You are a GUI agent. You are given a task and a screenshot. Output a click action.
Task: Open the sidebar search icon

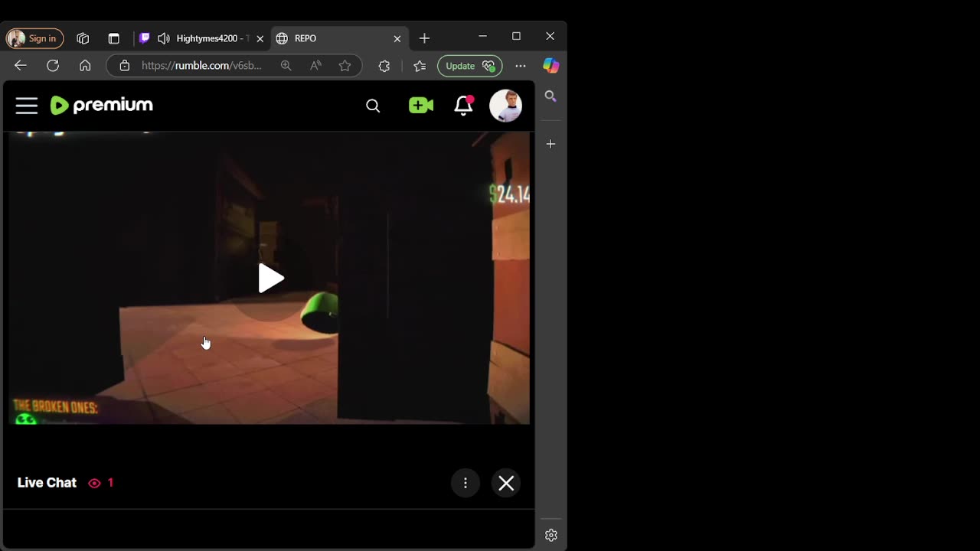click(550, 96)
